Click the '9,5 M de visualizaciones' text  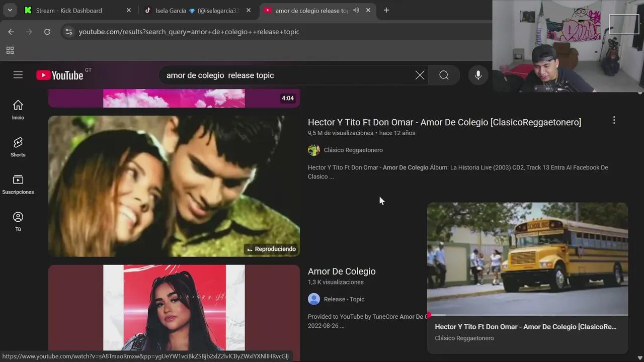(341, 133)
